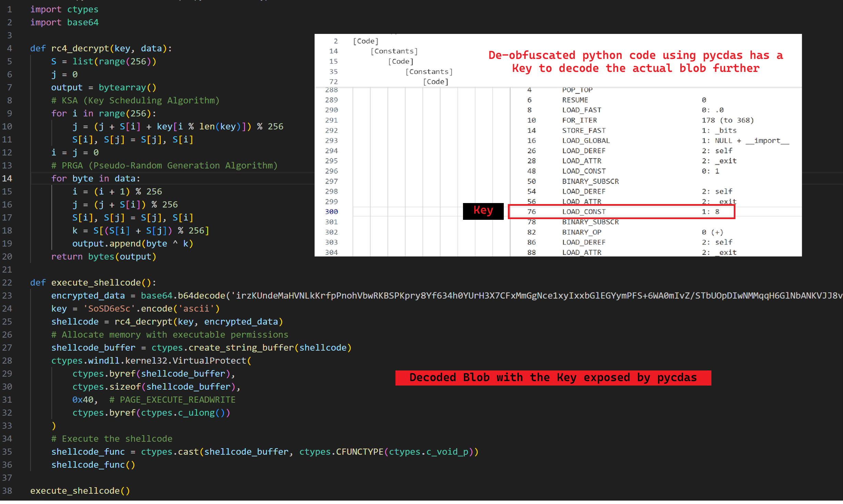This screenshot has width=843, height=504.
Task: Click 'for byte in data:' line
Action: tap(96, 178)
